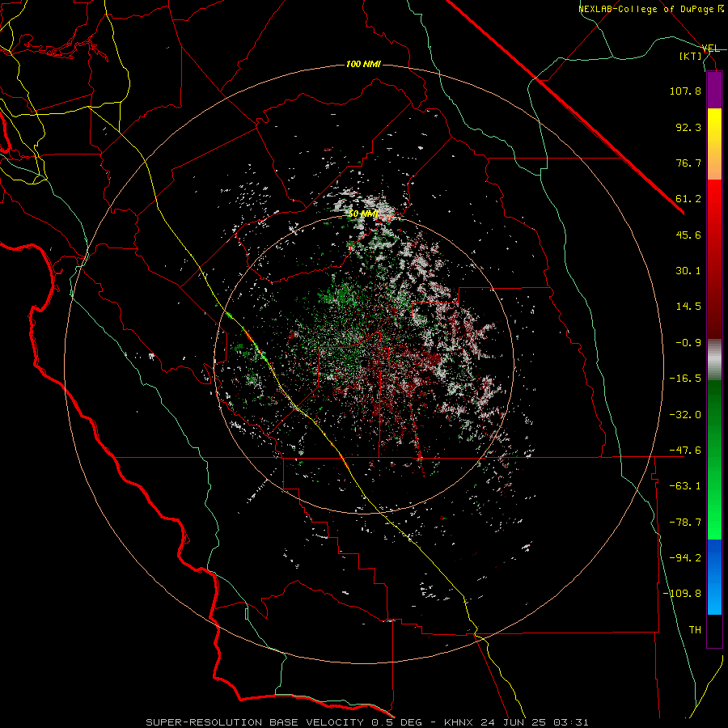The height and width of the screenshot is (728, 728).
Task: Click the VEL legend title
Action: click(x=710, y=49)
